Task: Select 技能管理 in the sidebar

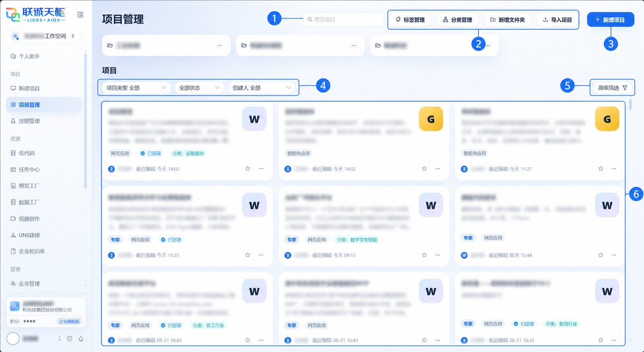Action: coord(29,121)
